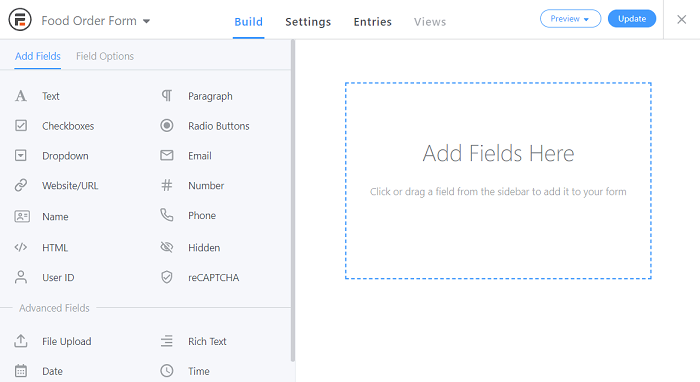Click the Add Fields Here drop area
Viewport: 700px width, 382px height.
coord(498,181)
